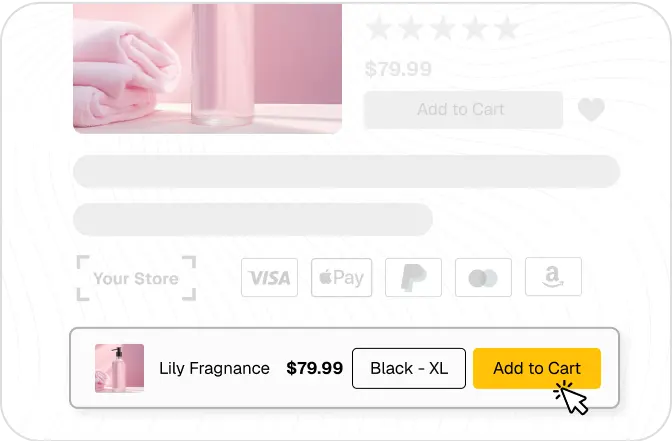Image resolution: width=672 pixels, height=441 pixels.
Task: Click the Amazon payment icon
Action: tap(553, 277)
